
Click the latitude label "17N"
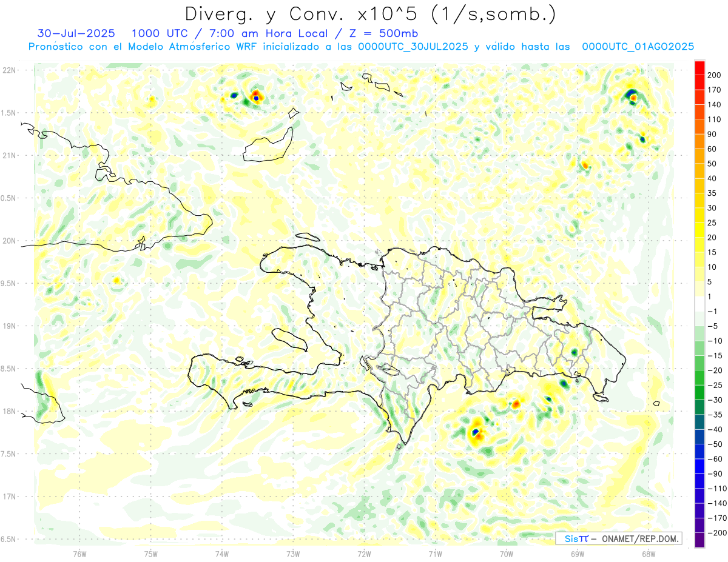pos(9,497)
